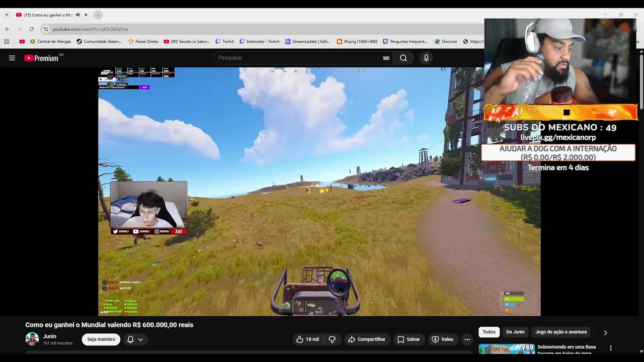Viewport: 644px width, 362px height.
Task: Open Central de Mangás bookmark
Action: 50,42
